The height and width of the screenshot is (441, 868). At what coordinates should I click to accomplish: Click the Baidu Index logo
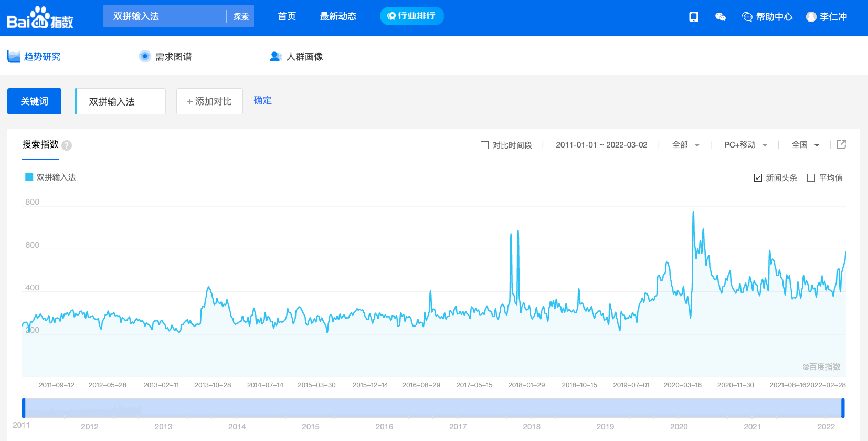point(40,17)
